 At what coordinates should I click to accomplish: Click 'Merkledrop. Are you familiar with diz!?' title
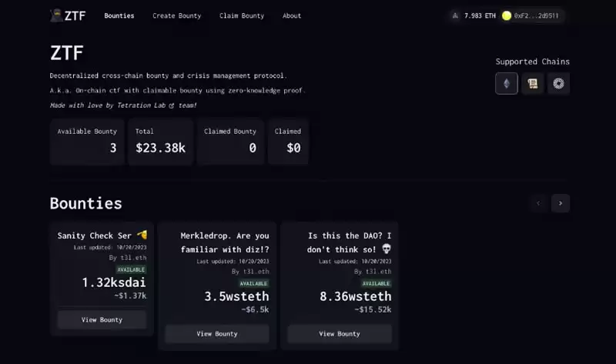225,242
